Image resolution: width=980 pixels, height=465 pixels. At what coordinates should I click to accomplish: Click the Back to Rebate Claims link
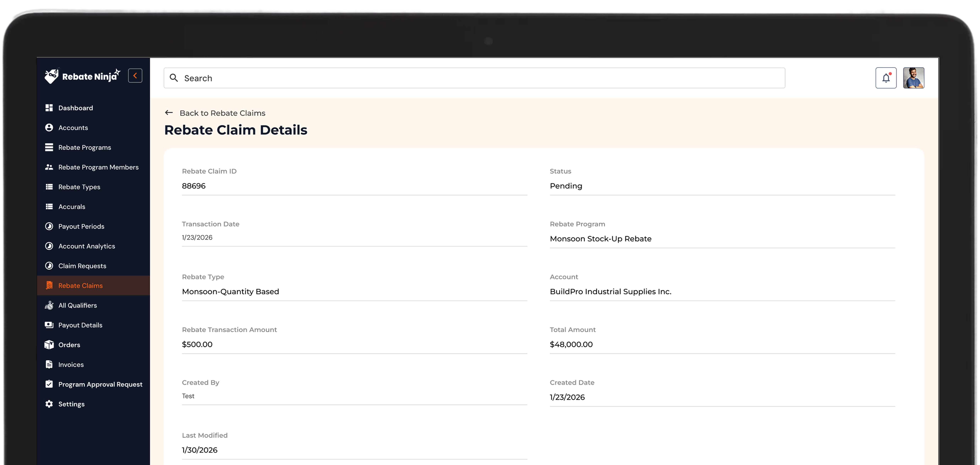(222, 113)
